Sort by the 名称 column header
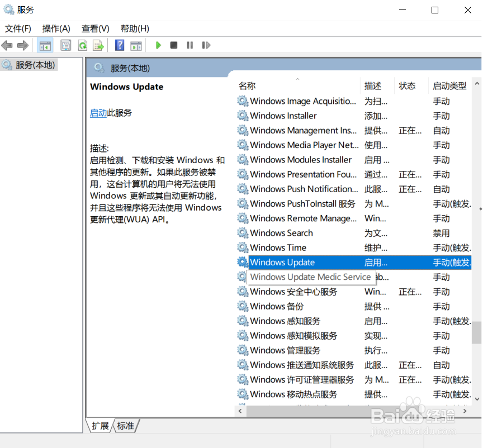Image resolution: width=483 pixels, height=448 pixels. click(247, 86)
